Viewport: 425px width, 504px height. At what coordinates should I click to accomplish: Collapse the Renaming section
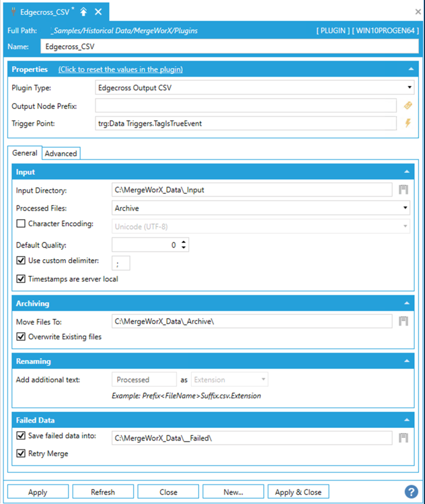pos(407,361)
